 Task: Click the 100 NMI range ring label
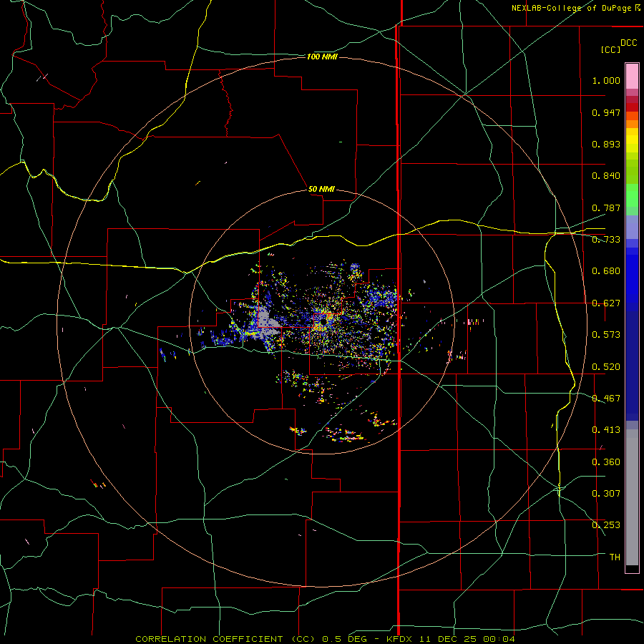point(322,57)
